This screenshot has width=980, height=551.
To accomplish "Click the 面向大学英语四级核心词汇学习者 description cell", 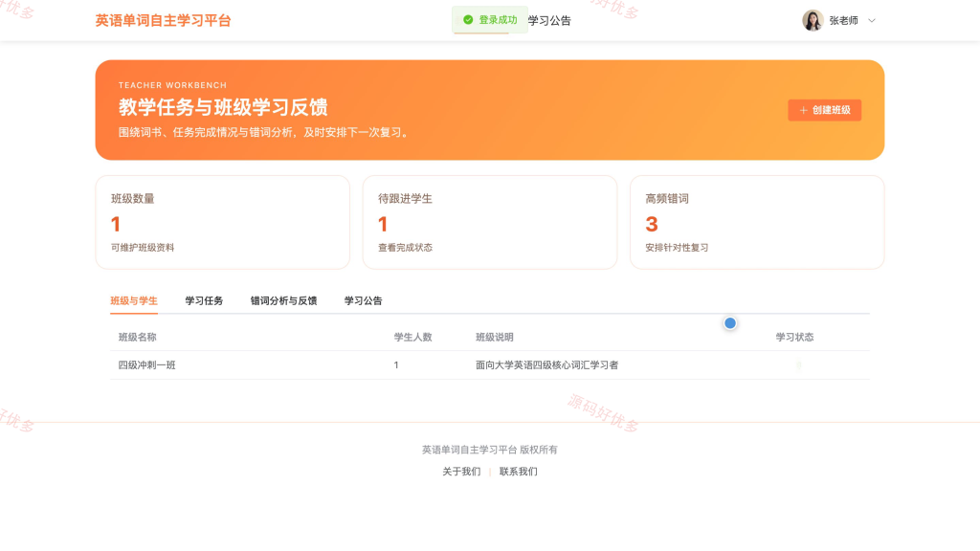I will 546,364.
